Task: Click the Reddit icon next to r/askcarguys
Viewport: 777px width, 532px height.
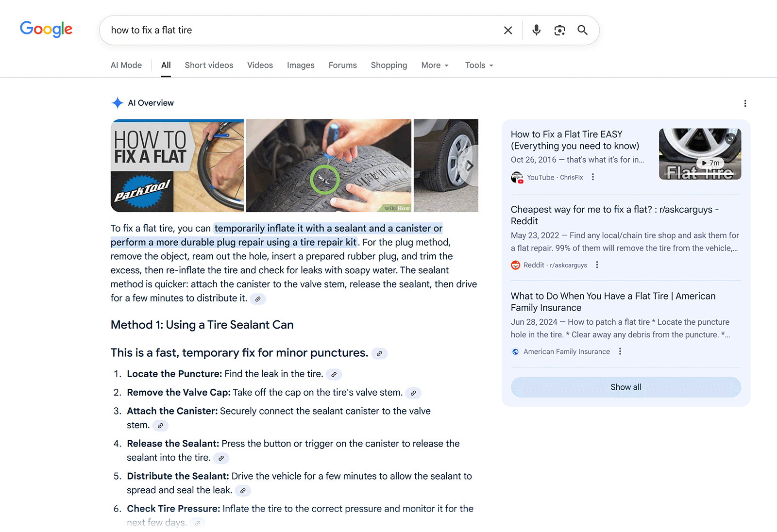Action: coord(515,265)
